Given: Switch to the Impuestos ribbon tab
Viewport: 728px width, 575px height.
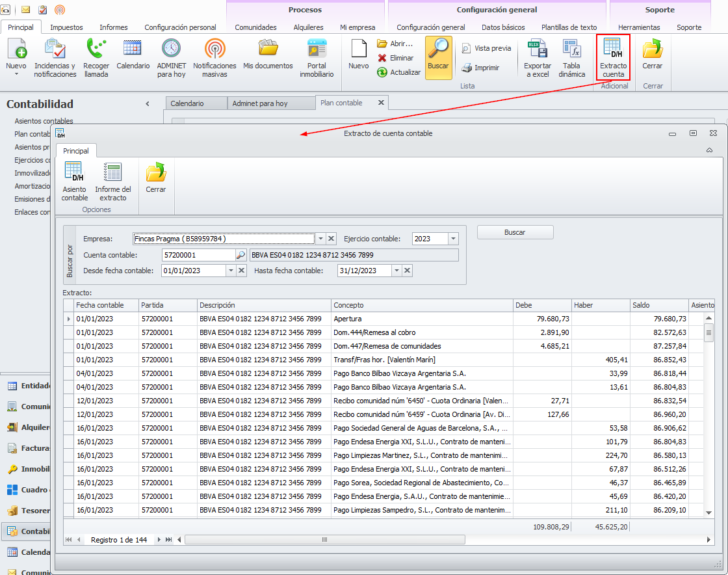Looking at the screenshot, I should click(x=66, y=27).
